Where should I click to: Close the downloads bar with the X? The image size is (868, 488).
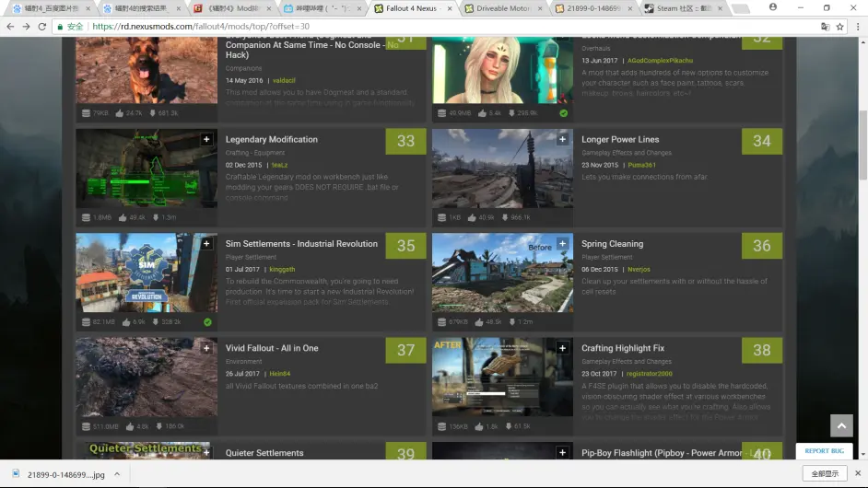point(858,473)
